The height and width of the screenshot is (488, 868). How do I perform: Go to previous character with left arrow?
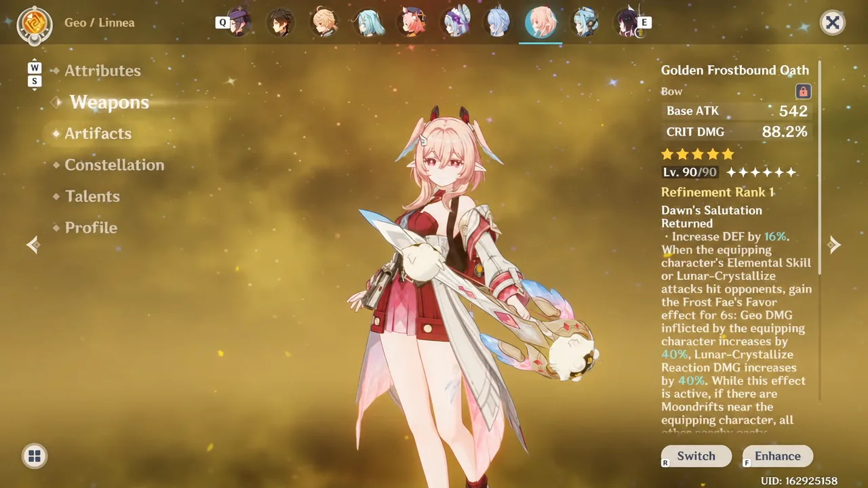(33, 245)
